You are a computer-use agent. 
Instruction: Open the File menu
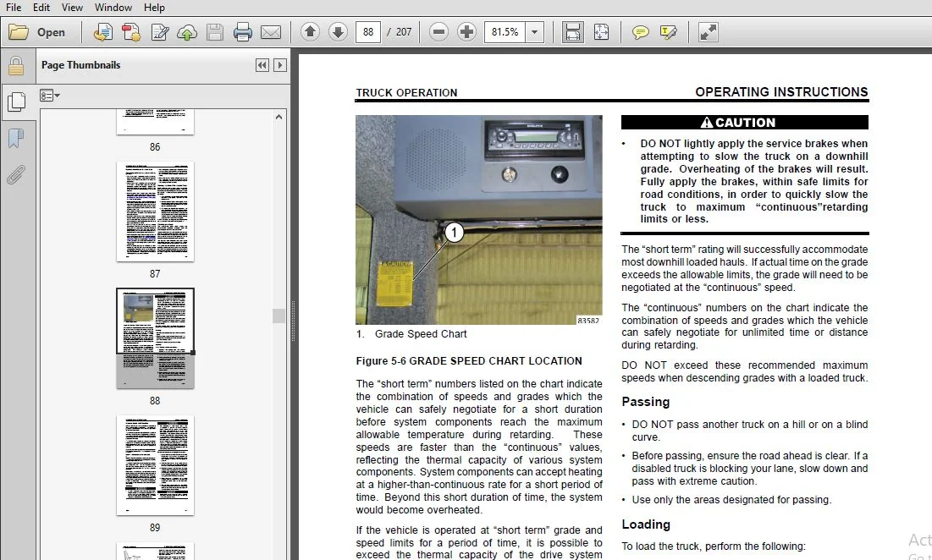pyautogui.click(x=13, y=7)
